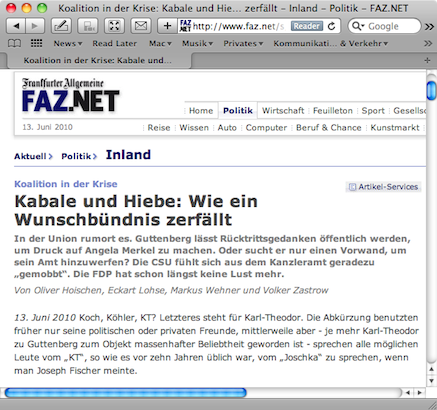Reload the page with the refresh icon
The width and height of the screenshot is (437, 410).
click(331, 26)
